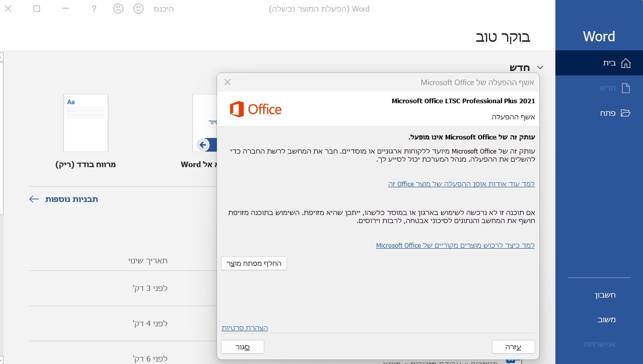Click the Office logo in the wizard
The width and height of the screenshot is (643, 364).
(255, 109)
